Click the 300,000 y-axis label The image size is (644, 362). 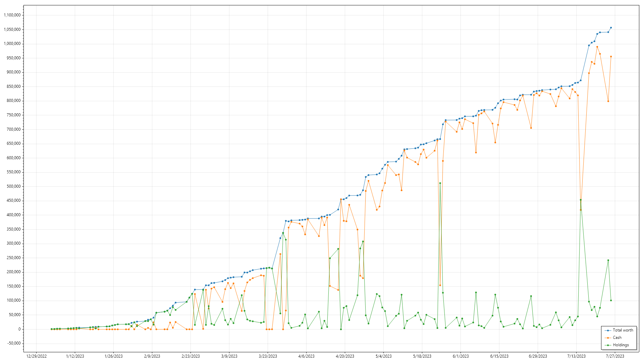click(x=13, y=243)
